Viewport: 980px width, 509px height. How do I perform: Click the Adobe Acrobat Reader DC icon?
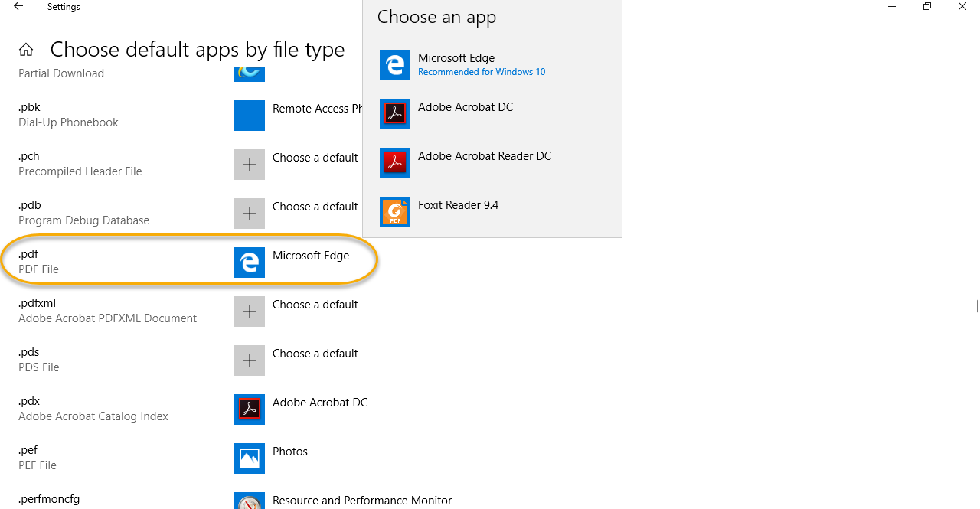click(x=395, y=163)
